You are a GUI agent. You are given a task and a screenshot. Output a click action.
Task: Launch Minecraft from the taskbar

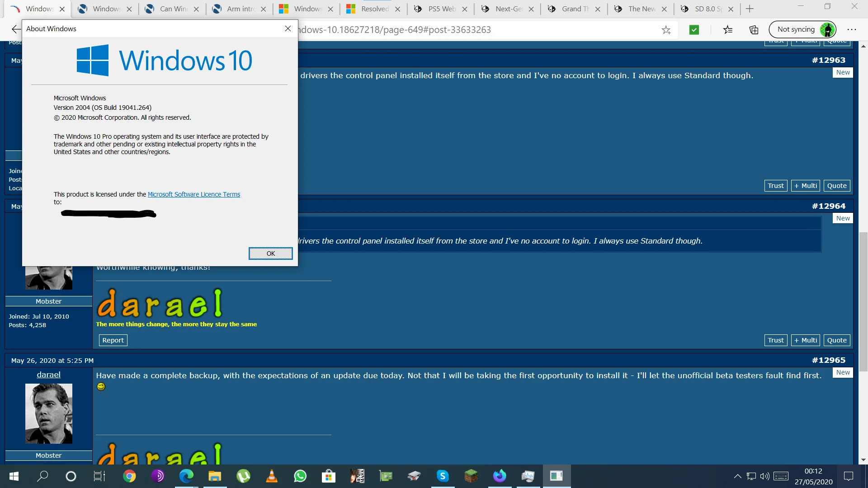(471, 476)
